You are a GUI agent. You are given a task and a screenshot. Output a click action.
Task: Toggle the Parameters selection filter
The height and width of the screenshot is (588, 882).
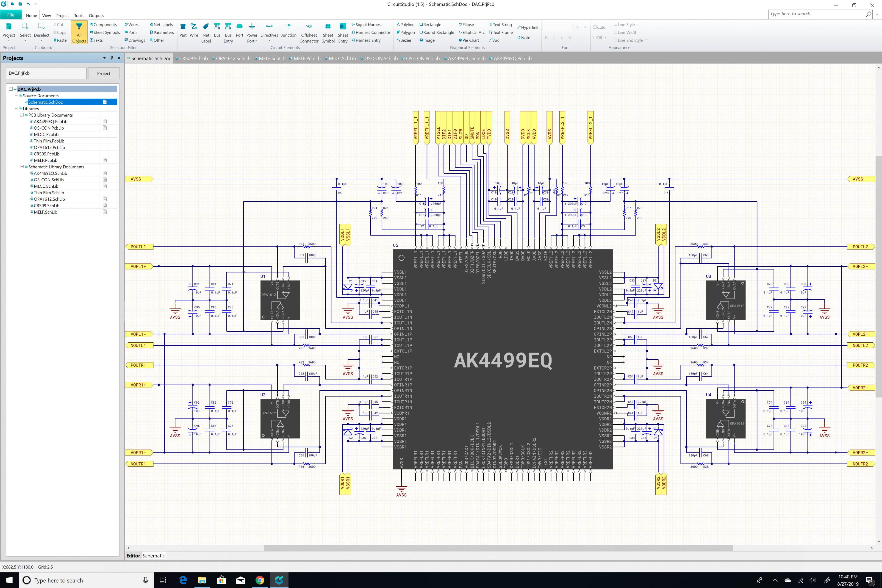(x=162, y=32)
